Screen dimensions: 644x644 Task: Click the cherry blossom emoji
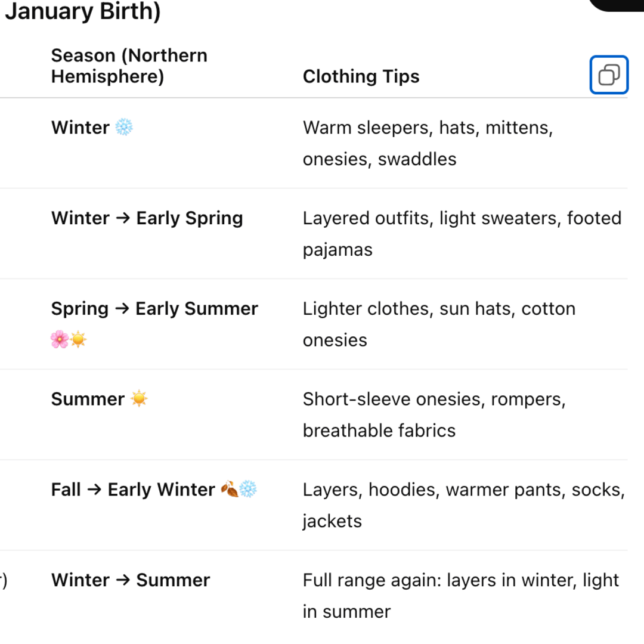tap(60, 339)
